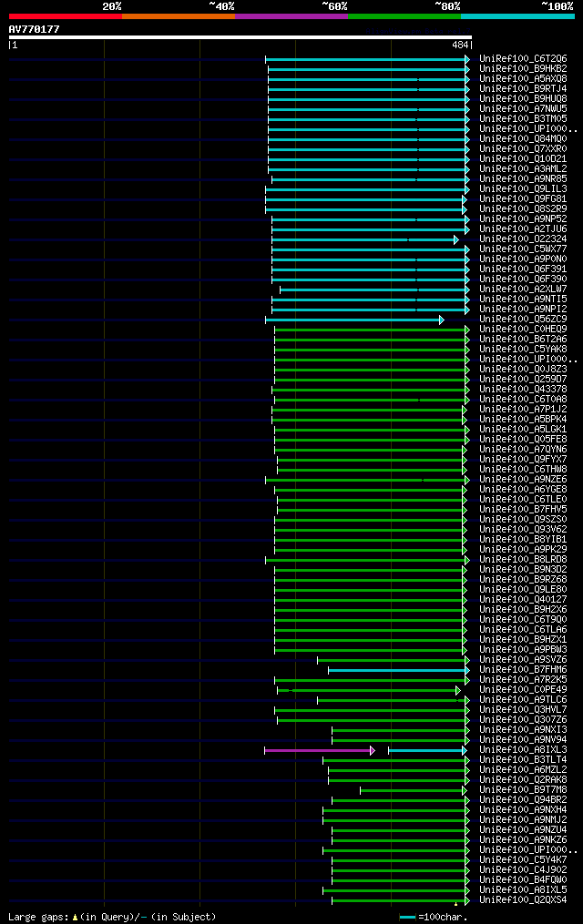583x924 pixels.
Task: Open the UniRef100_C6T2Q6 hit label
Action: [x=523, y=59]
